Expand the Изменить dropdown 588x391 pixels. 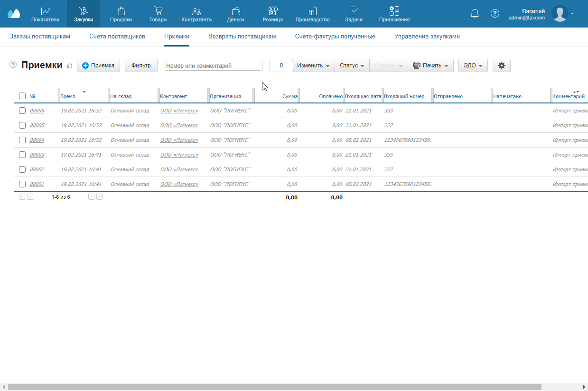313,65
